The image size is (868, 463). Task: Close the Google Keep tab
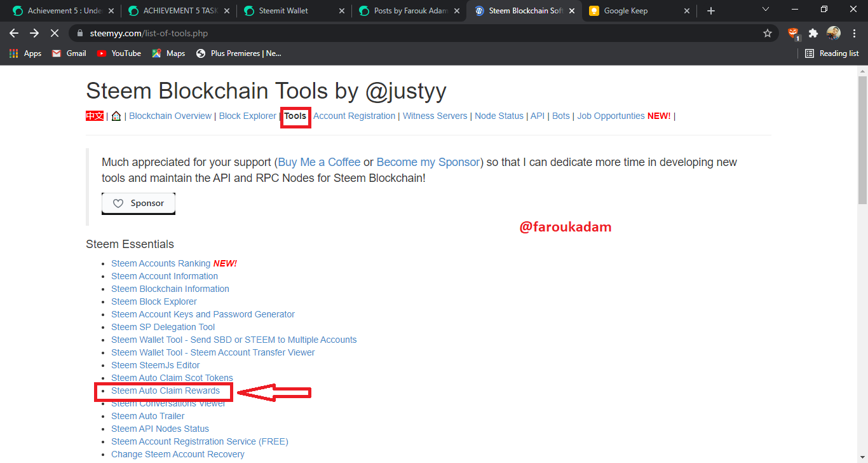click(688, 11)
